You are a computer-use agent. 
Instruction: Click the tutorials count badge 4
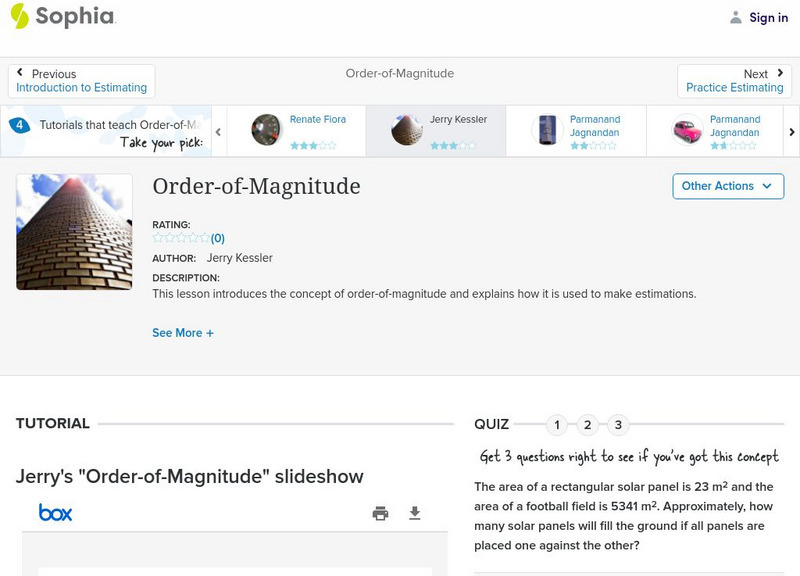19,125
